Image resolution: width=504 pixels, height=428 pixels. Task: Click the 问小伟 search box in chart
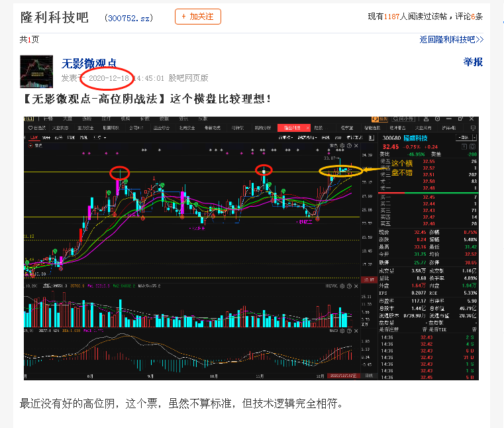[x=403, y=119]
